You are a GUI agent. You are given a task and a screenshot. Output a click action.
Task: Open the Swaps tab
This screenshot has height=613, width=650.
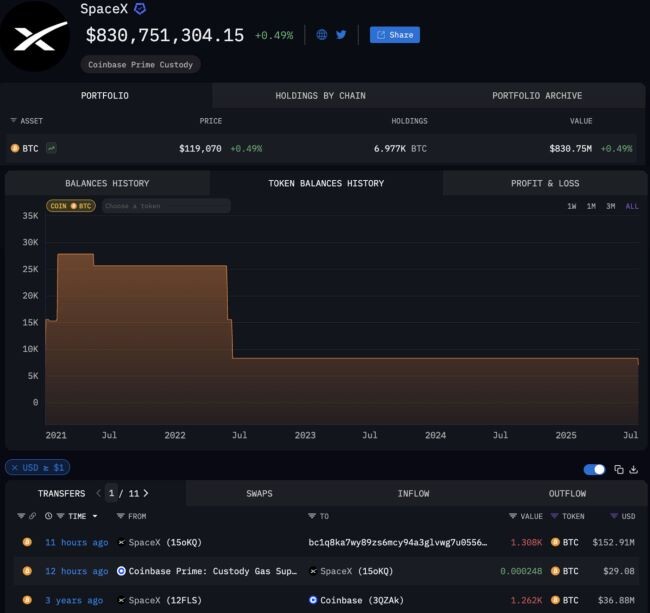tap(259, 494)
